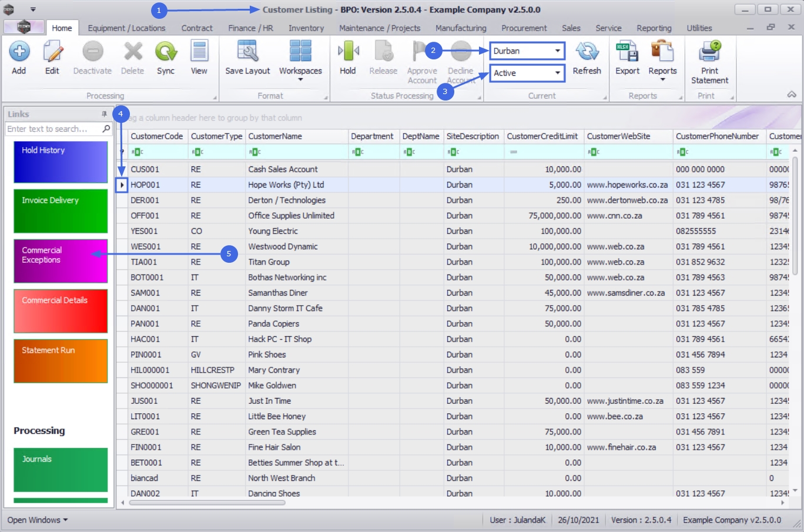The width and height of the screenshot is (804, 532).
Task: Open the Commercial Exceptions tile
Action: [61, 261]
